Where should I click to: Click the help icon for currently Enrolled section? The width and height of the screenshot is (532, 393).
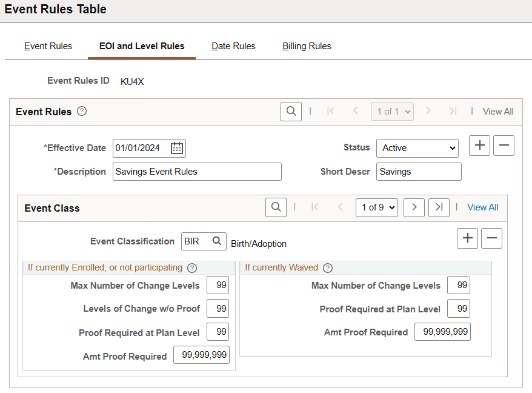[192, 267]
